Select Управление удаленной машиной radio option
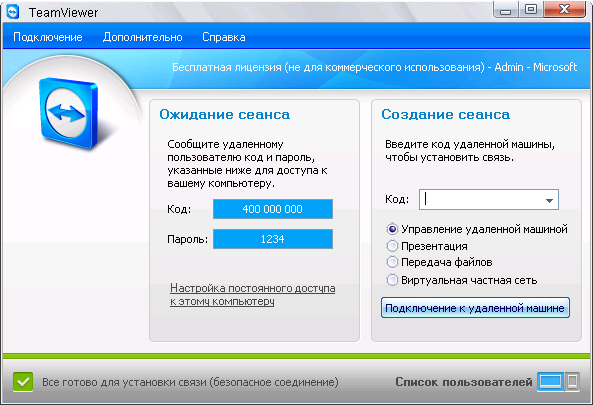This screenshot has width=593, height=405. [392, 229]
